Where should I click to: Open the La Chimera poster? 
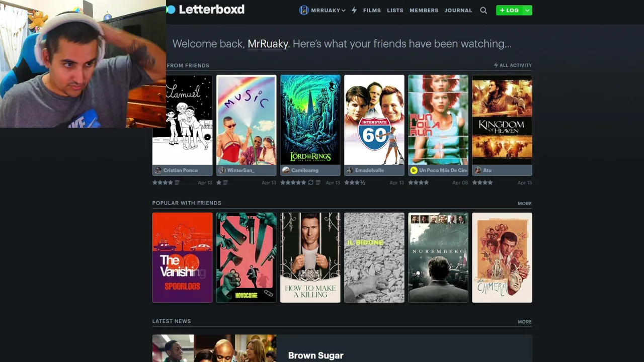coord(502,257)
